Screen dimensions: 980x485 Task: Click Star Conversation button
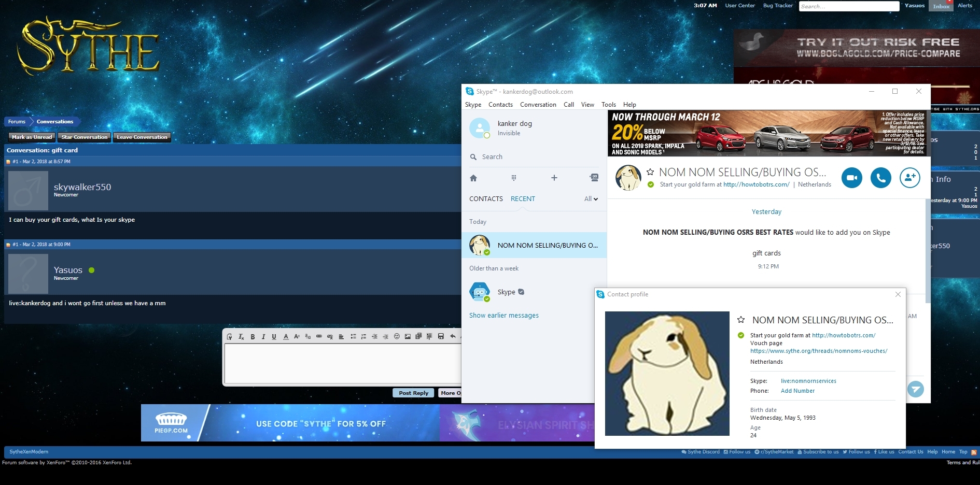[x=85, y=137]
